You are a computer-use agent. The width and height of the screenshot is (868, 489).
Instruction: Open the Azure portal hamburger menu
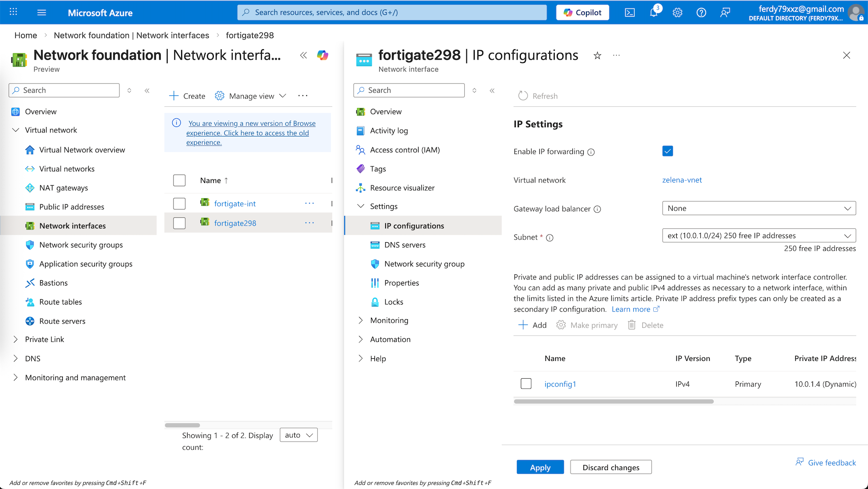click(x=42, y=13)
